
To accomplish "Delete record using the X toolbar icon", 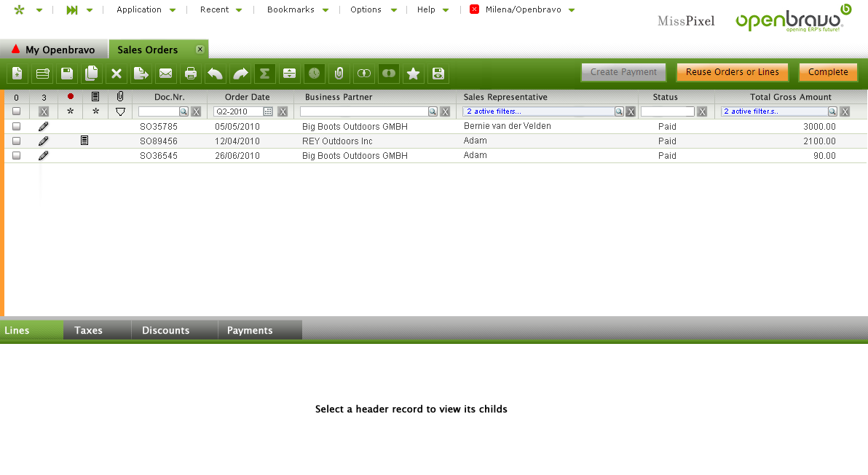I will click(x=117, y=73).
